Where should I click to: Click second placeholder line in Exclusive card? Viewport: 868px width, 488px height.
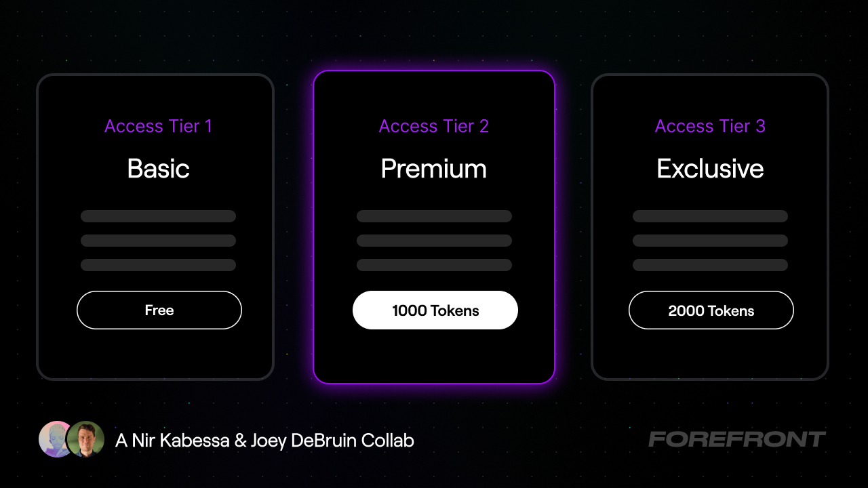[x=710, y=241]
